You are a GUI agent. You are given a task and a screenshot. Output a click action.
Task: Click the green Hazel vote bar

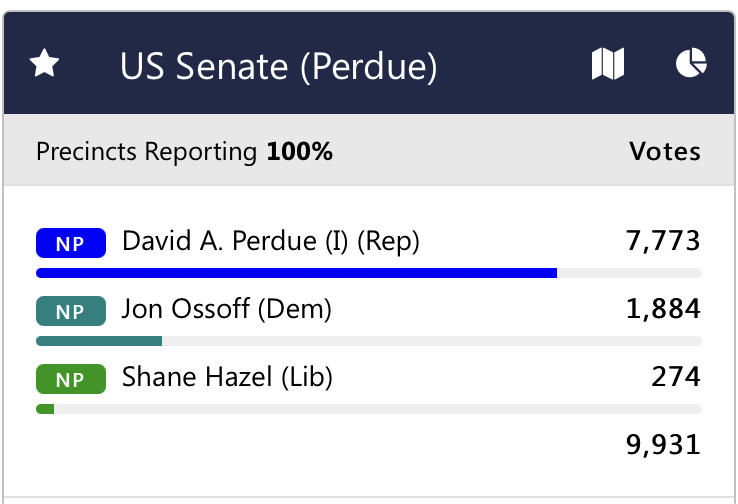coord(45,409)
